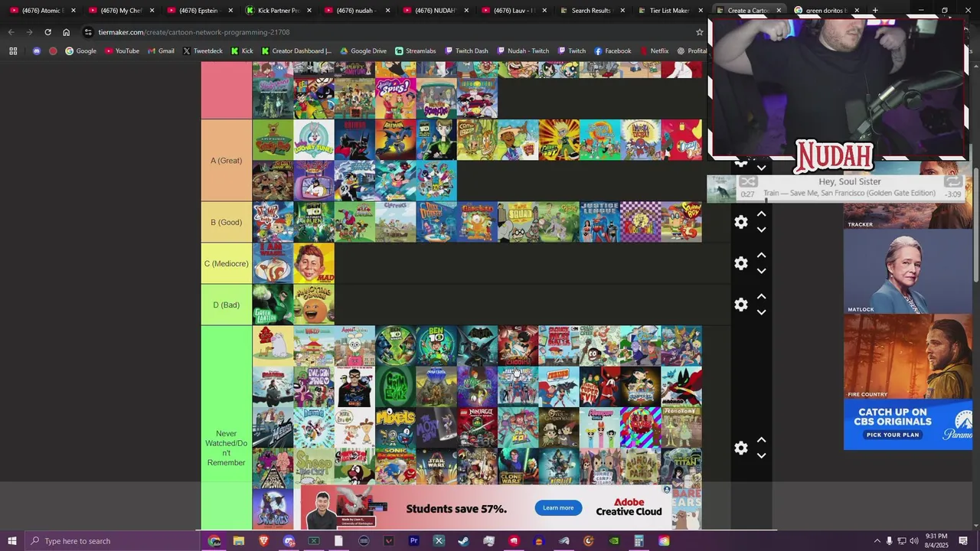Screen dimensions: 980x551
Task: Pick the Annoying Orange tile in D tier
Action: pos(314,305)
